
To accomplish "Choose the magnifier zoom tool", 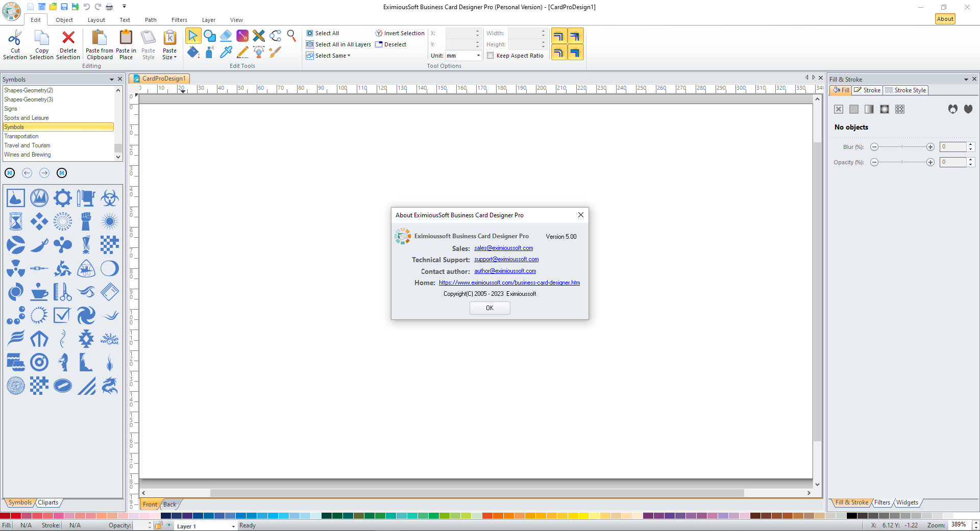I will tap(291, 36).
